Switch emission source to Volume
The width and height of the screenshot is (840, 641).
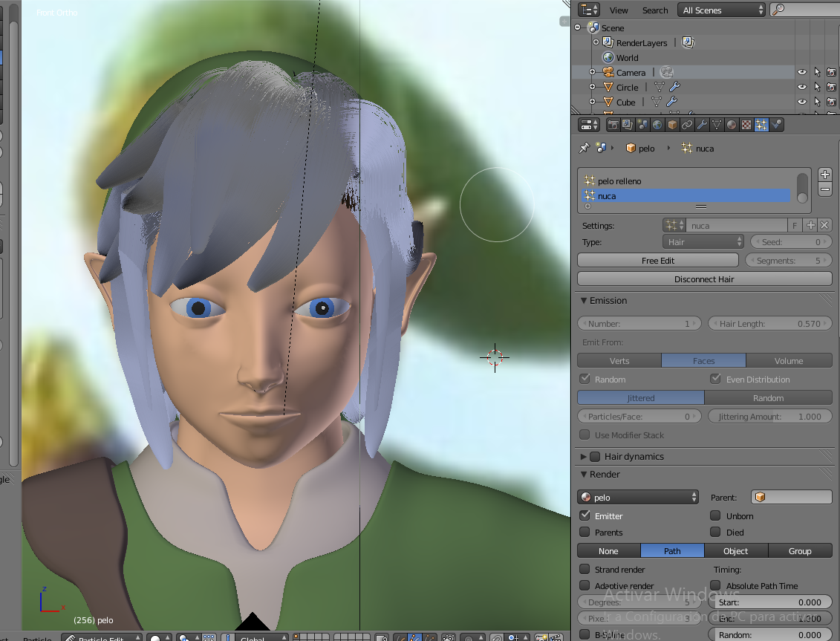pyautogui.click(x=789, y=361)
